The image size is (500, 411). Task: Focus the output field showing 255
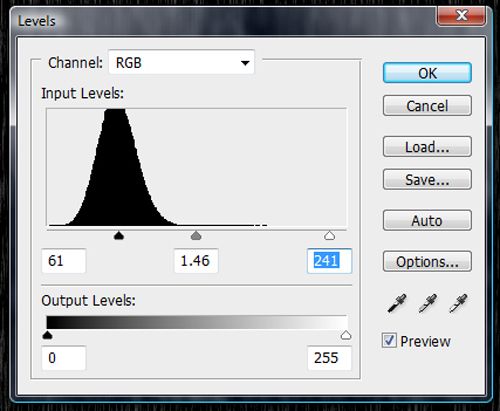point(329,358)
